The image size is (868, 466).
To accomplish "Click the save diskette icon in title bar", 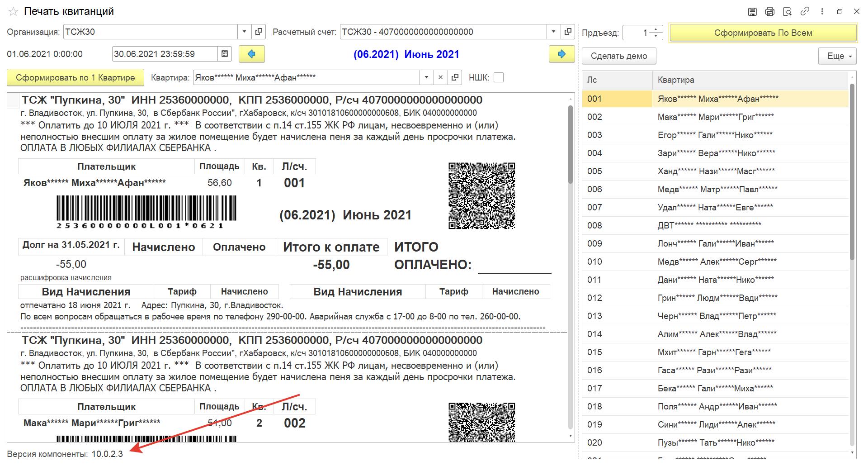I will 753,12.
